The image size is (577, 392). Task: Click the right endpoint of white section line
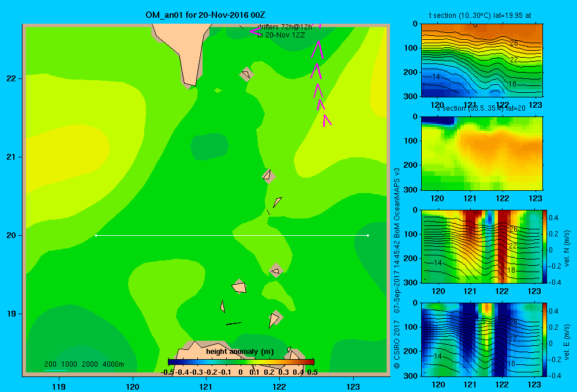368,235
